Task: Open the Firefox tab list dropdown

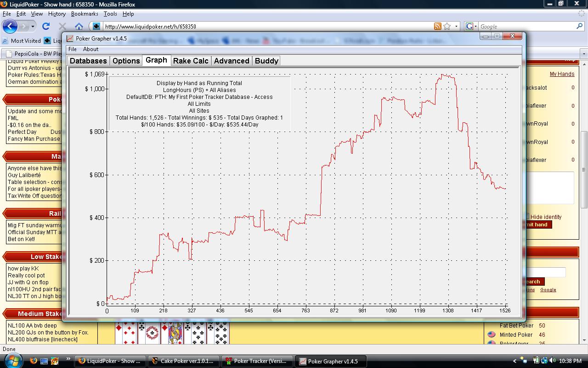Action: 584,53
